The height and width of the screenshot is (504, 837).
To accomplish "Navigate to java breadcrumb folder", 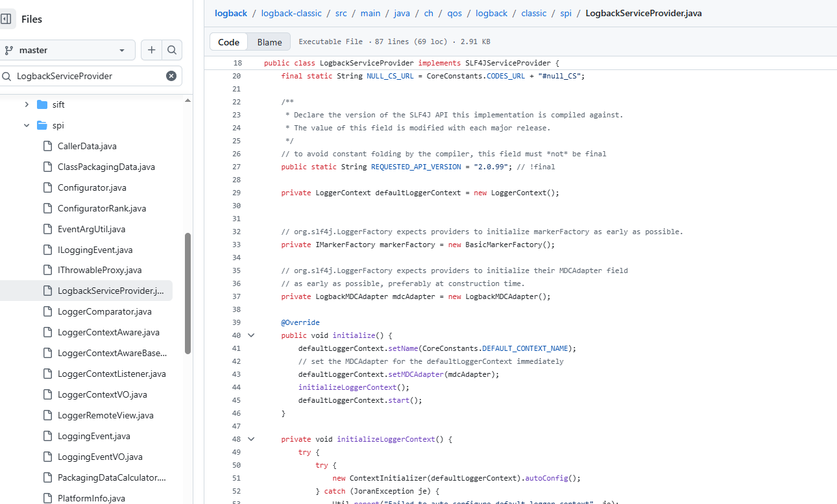I will pos(402,13).
